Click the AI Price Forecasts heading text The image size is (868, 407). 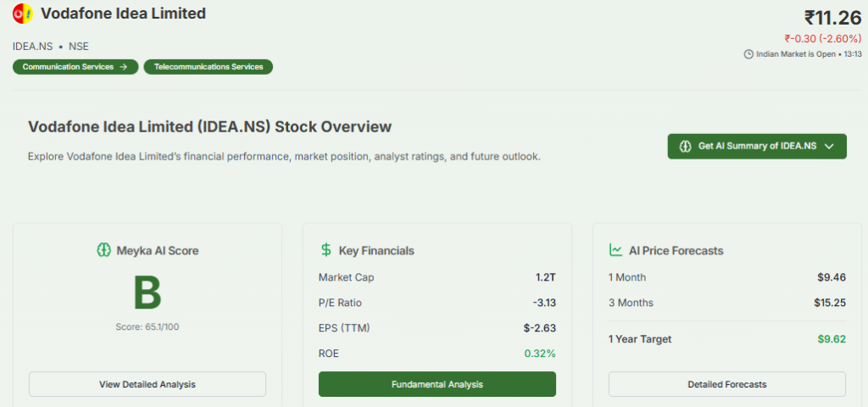click(x=676, y=251)
